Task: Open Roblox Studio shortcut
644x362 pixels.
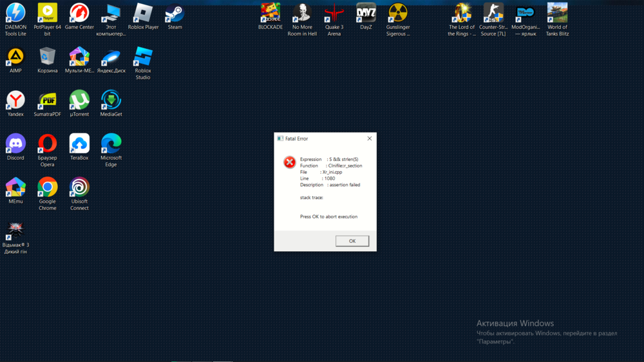Action: click(143, 63)
